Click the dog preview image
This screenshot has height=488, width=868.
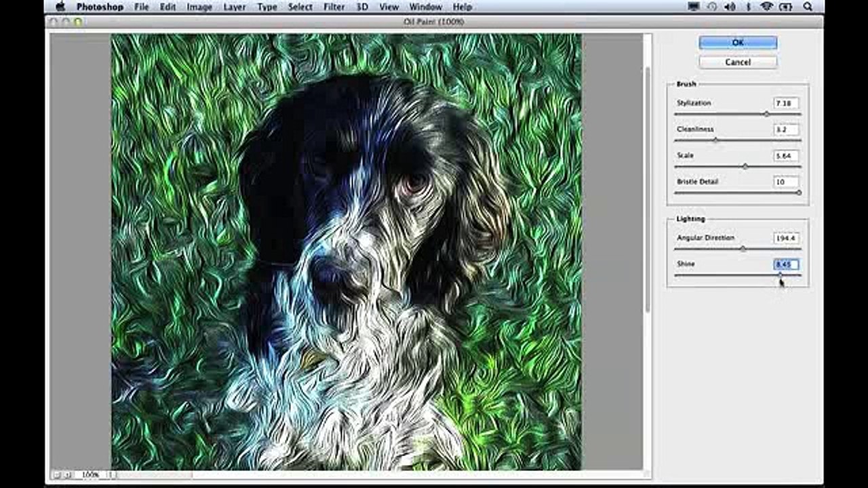click(x=346, y=251)
